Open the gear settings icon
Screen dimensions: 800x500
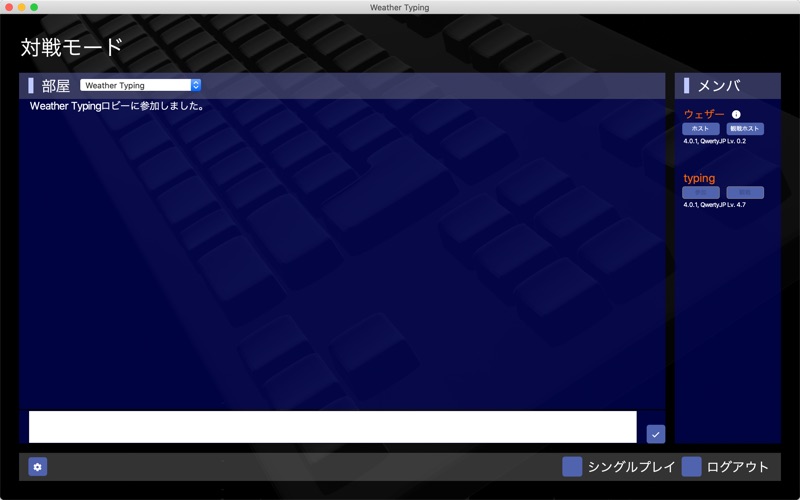click(x=38, y=467)
